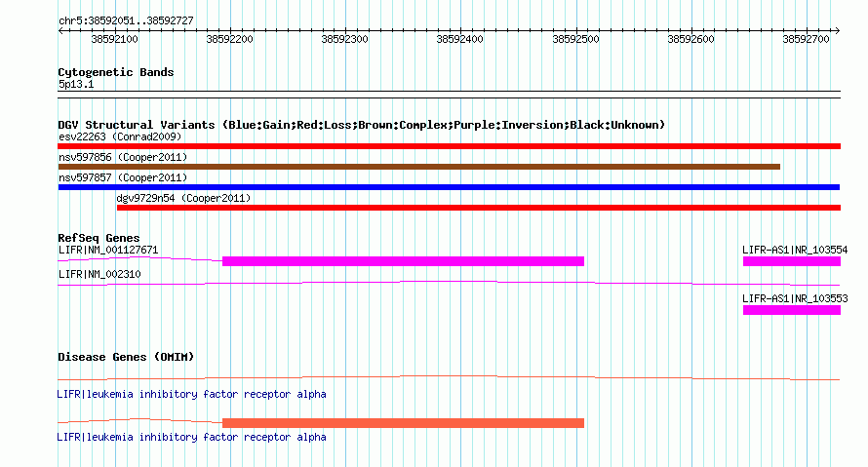Viewport: 868px width, 467px height.
Task: Click ruler position 38592500
Action: click(x=575, y=39)
